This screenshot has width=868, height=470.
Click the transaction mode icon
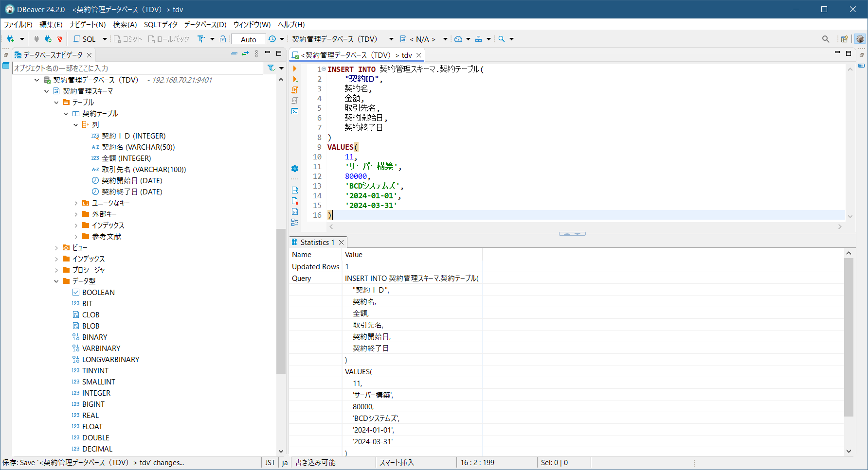(x=201, y=39)
